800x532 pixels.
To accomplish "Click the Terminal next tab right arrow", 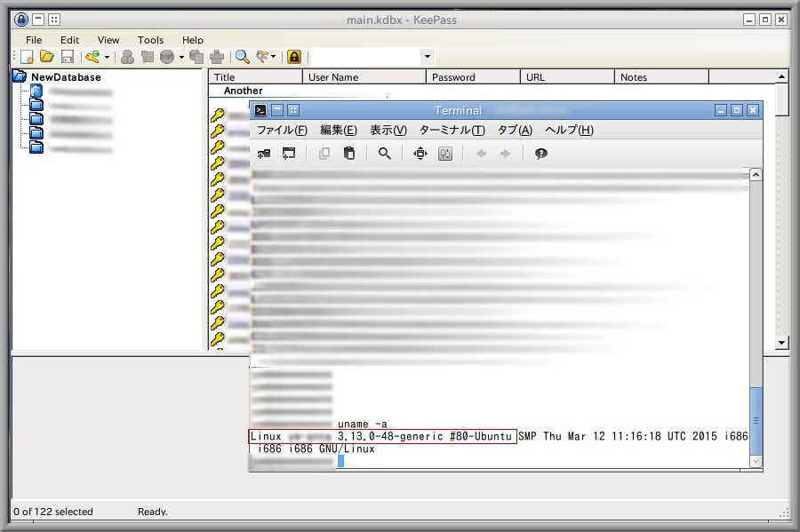I will point(505,154).
